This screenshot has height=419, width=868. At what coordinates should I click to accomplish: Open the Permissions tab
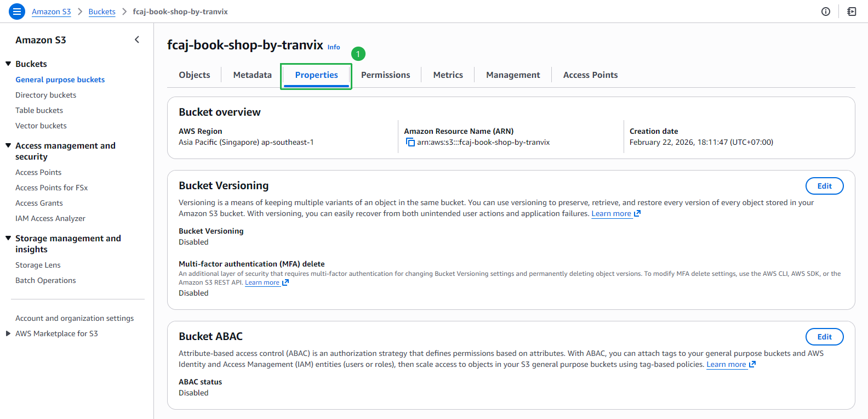tap(386, 75)
